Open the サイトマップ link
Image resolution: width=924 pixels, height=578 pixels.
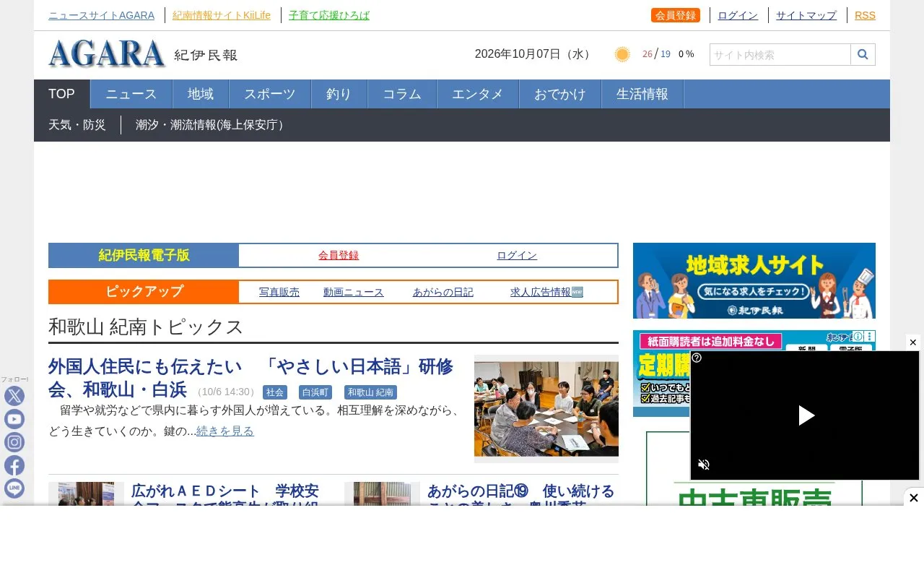(806, 15)
